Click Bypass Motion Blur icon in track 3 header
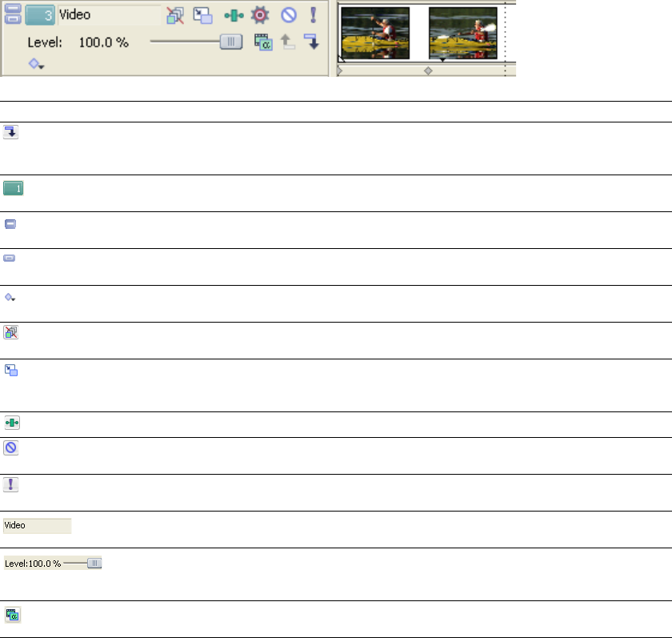Screen dimensions: 672x638 point(175,15)
